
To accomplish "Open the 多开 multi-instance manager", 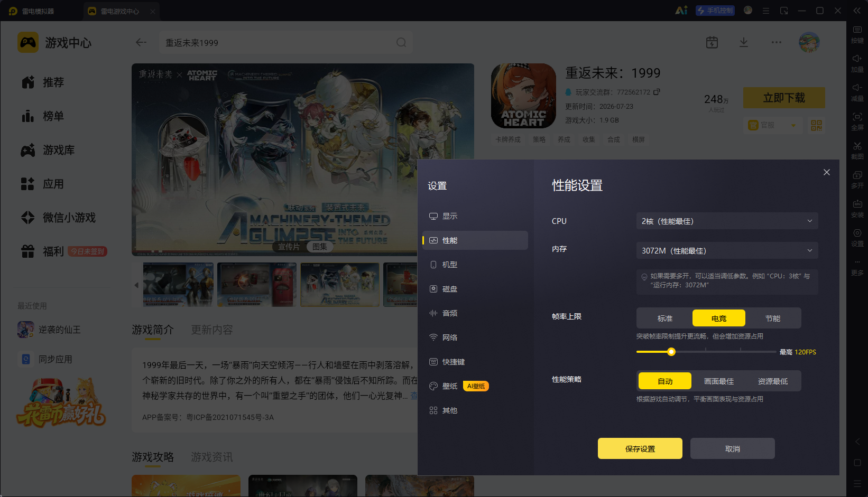I will tap(857, 180).
